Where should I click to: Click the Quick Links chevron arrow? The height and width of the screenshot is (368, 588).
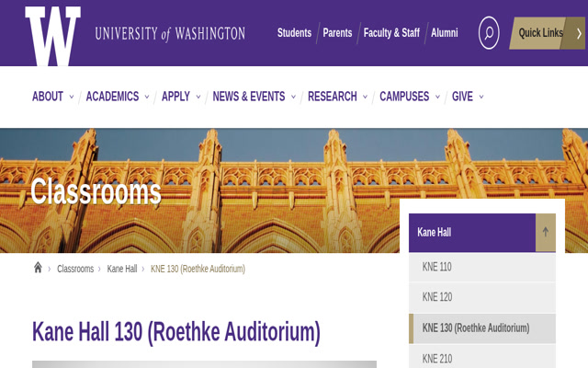(579, 33)
